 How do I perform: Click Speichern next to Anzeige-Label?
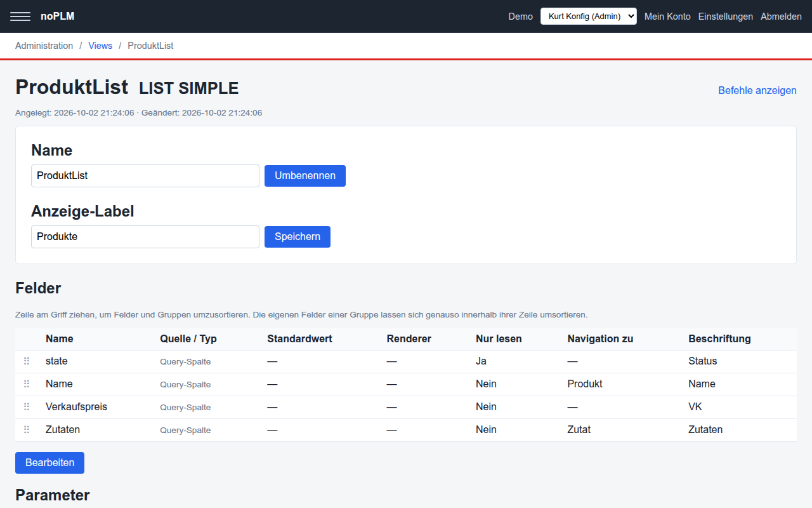click(298, 237)
